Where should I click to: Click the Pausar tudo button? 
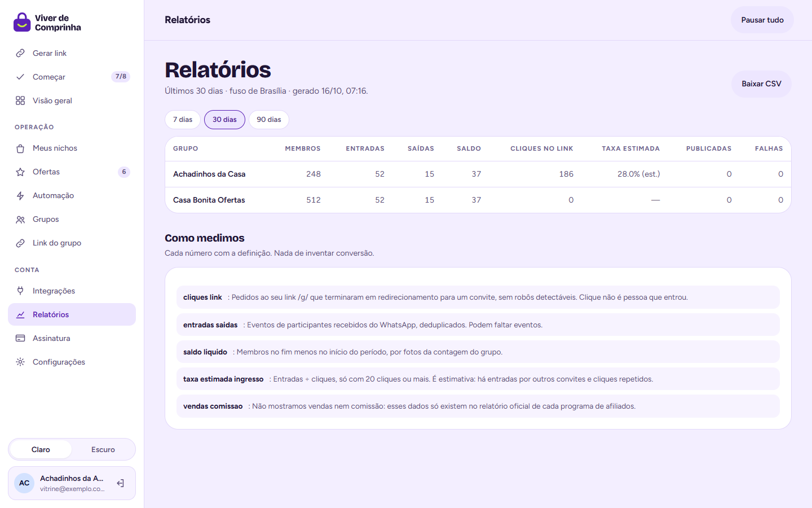[762, 20]
